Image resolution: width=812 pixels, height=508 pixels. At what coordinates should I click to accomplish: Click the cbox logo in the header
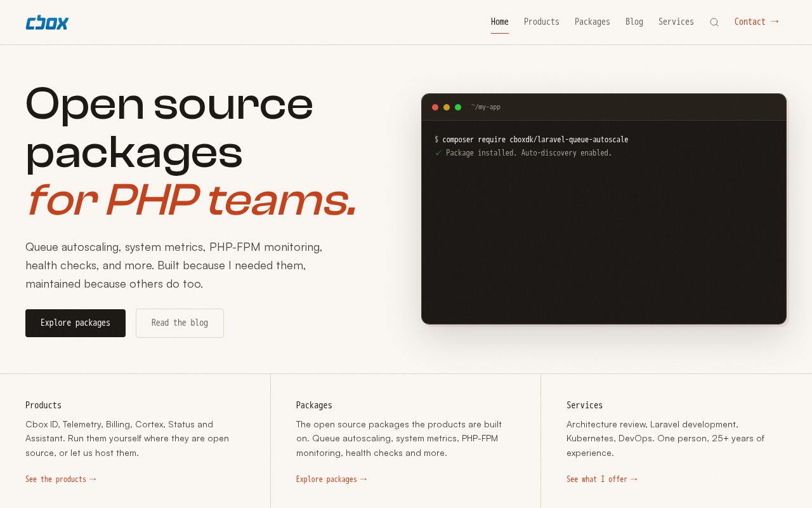coord(47,22)
